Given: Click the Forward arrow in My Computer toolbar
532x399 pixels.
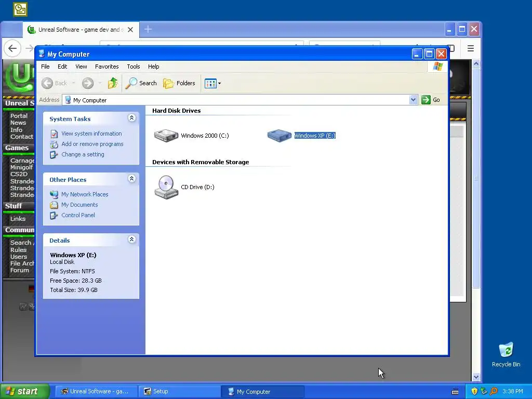Looking at the screenshot, I should pyautogui.click(x=88, y=83).
